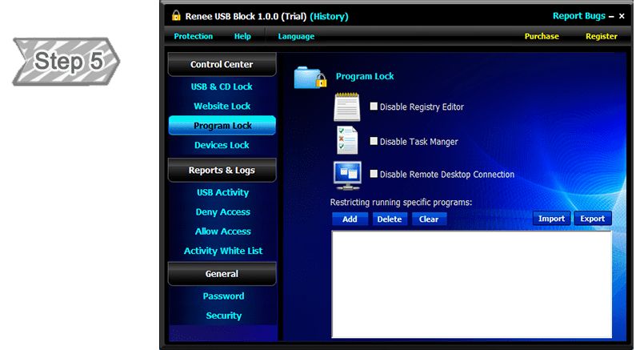Click the Renee USB Block 1.0.0 title text
The width and height of the screenshot is (644, 350).
click(x=246, y=17)
